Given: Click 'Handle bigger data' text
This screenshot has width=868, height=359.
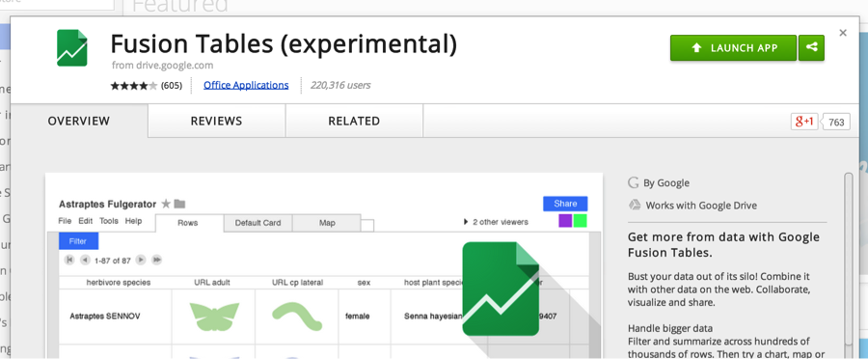Looking at the screenshot, I should (x=670, y=328).
